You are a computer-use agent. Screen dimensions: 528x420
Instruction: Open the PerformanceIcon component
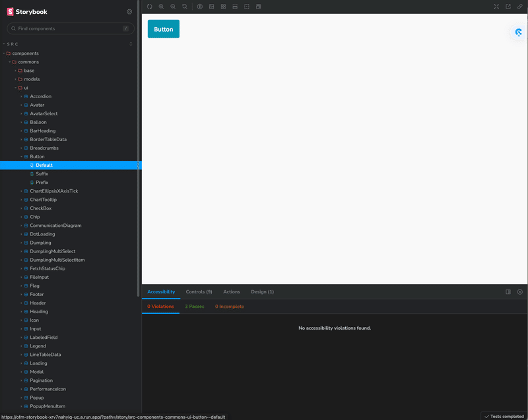pyautogui.click(x=48, y=389)
